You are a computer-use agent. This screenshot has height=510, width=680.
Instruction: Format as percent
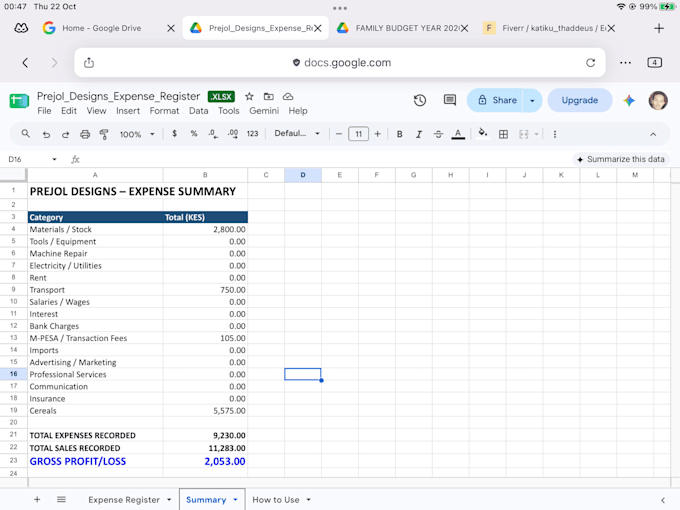194,134
